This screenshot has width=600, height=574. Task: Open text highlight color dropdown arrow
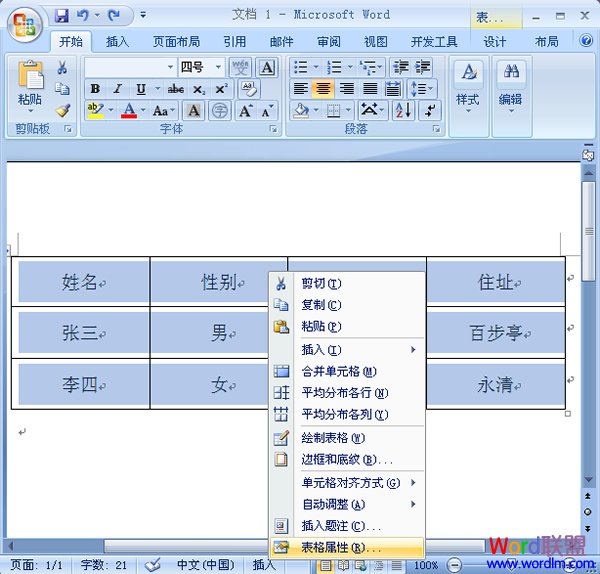click(111, 111)
